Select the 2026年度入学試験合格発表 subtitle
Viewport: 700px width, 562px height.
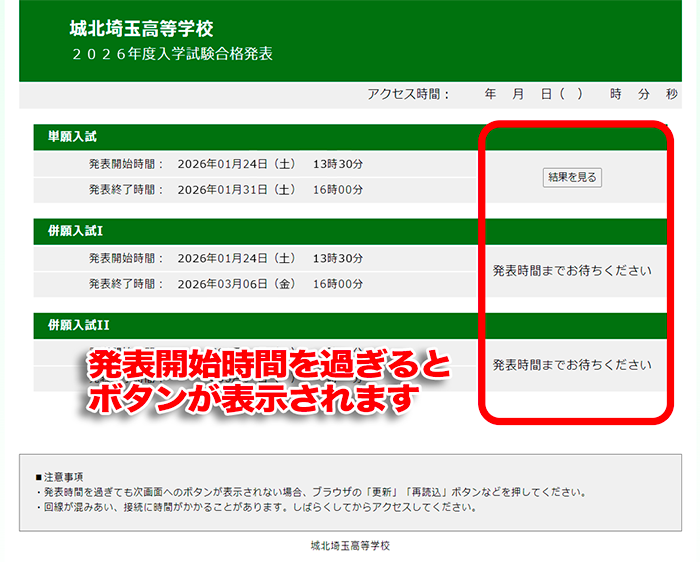click(x=171, y=54)
